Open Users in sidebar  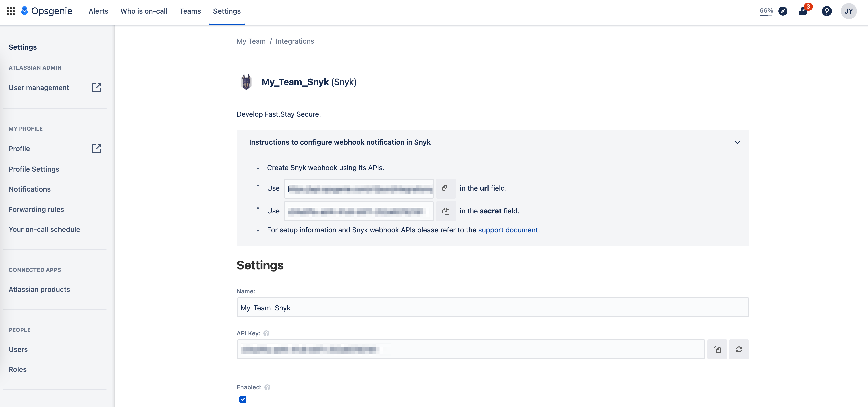[x=18, y=349]
